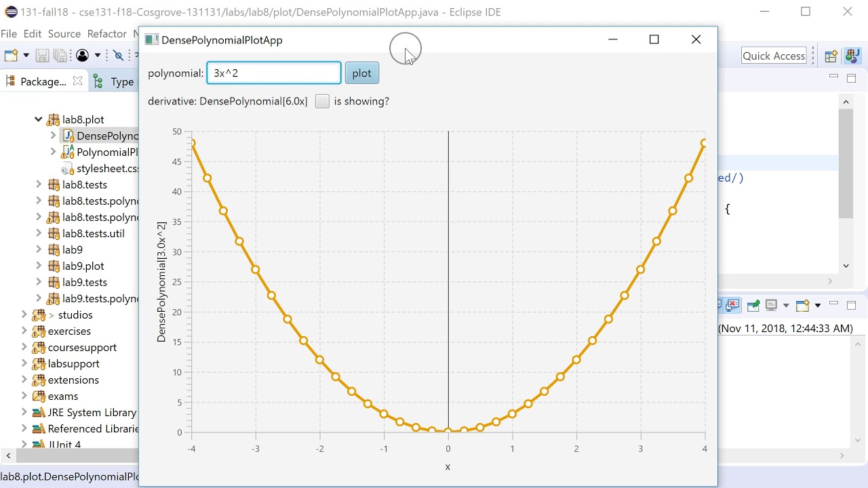
Task: Expand the lab8.tests package
Action: [x=39, y=184]
